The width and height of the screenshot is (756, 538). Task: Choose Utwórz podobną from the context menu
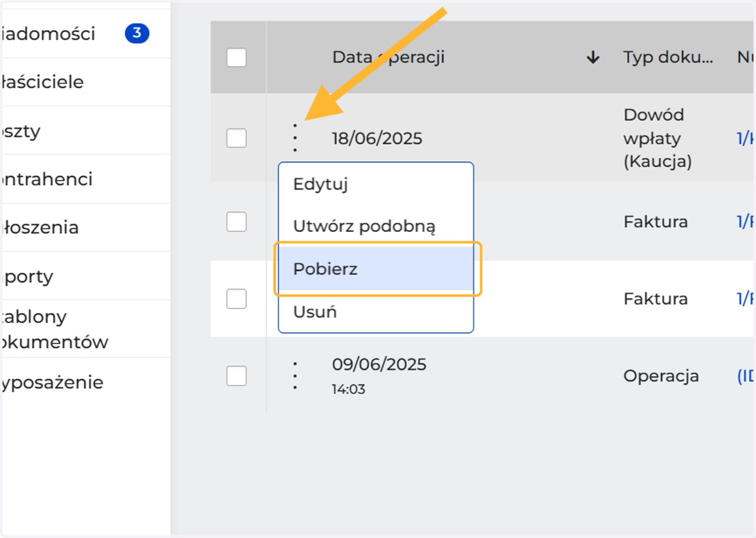point(376,226)
